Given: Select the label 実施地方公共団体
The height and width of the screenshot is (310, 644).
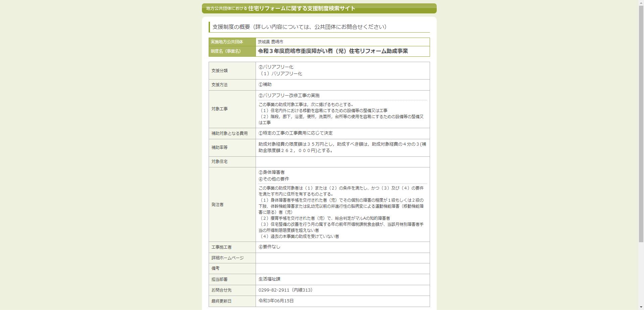Looking at the screenshot, I should (227, 42).
